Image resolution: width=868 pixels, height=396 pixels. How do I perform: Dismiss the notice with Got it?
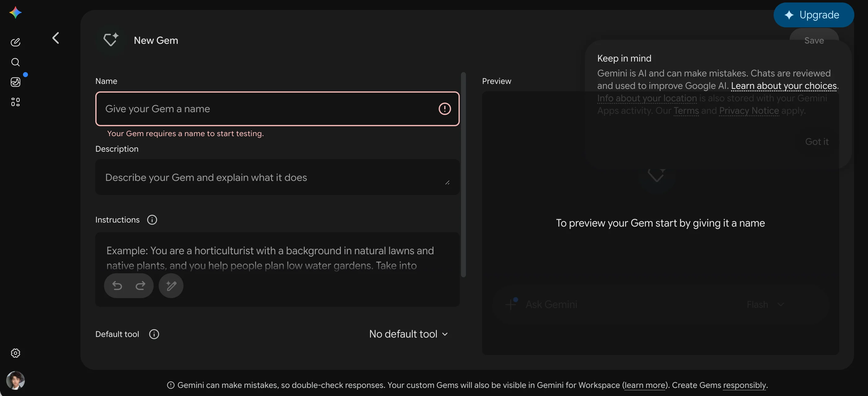817,142
